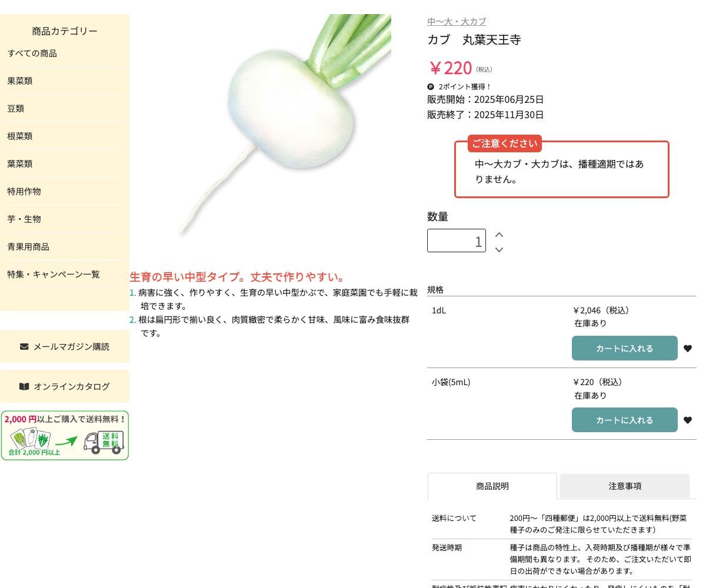Go to the 根菜類 category

(x=20, y=136)
